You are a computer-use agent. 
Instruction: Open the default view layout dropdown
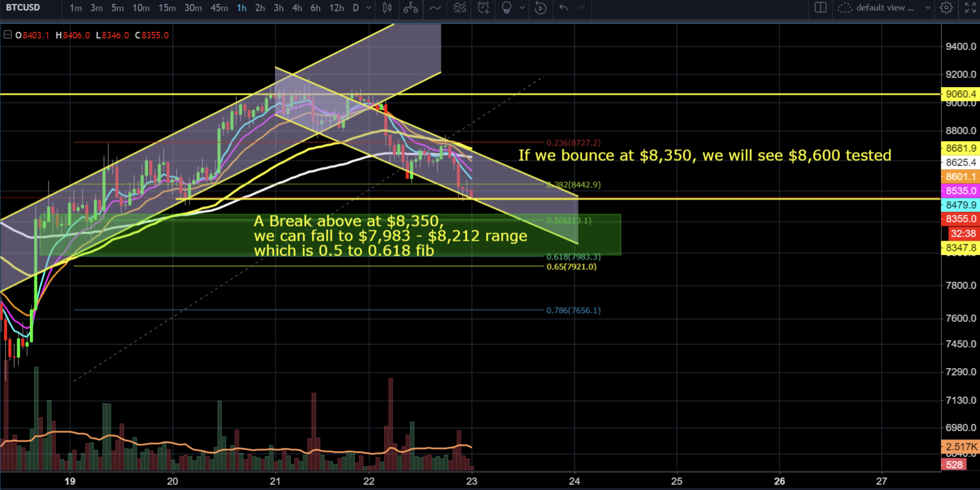893,8
